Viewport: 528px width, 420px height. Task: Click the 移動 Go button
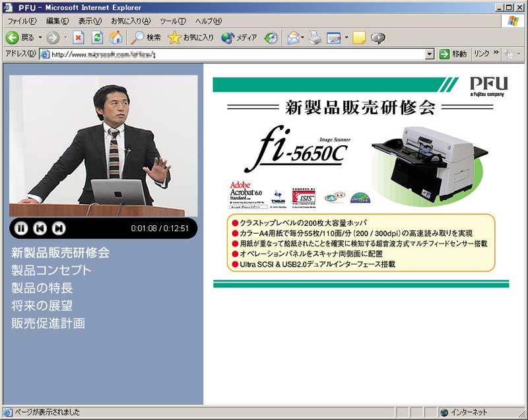[x=453, y=54]
